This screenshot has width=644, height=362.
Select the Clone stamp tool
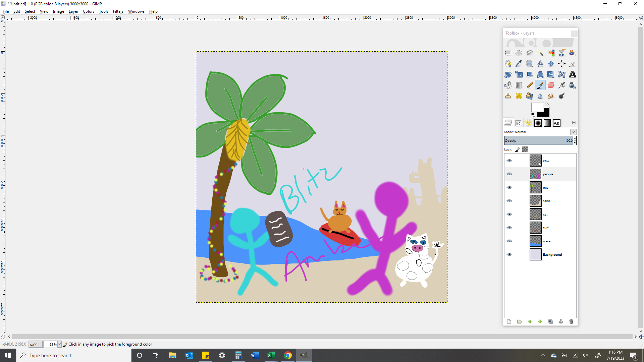coord(508,96)
